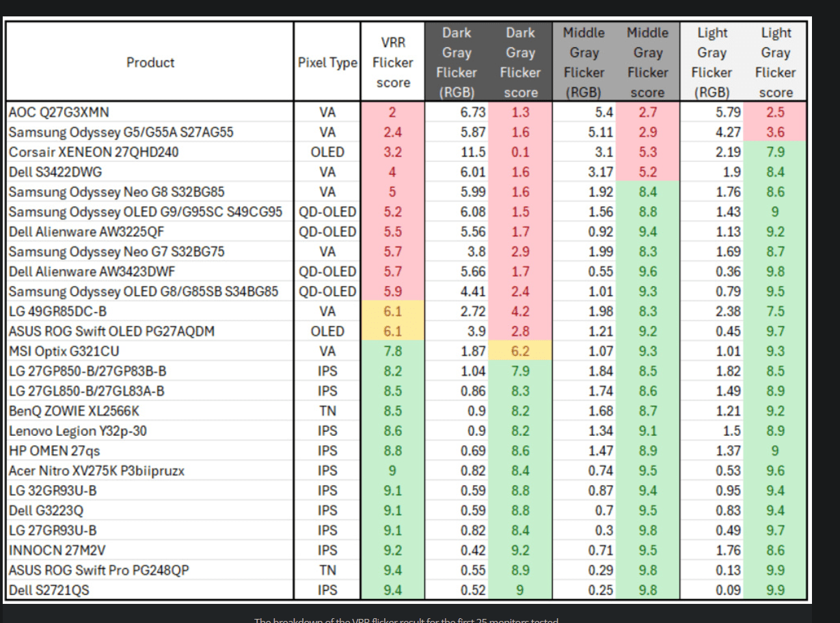Select the 'HP OMEN 27qs' product name
840x623 pixels.
54,451
